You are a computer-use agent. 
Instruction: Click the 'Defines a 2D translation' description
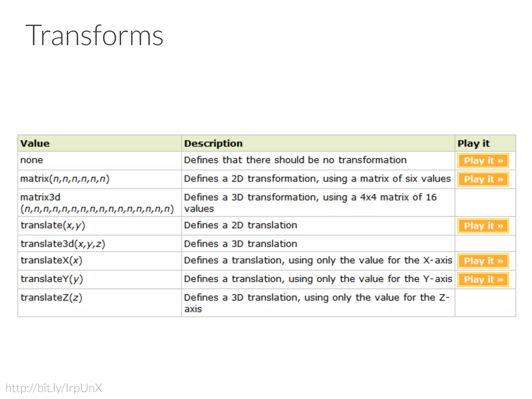pyautogui.click(x=241, y=225)
